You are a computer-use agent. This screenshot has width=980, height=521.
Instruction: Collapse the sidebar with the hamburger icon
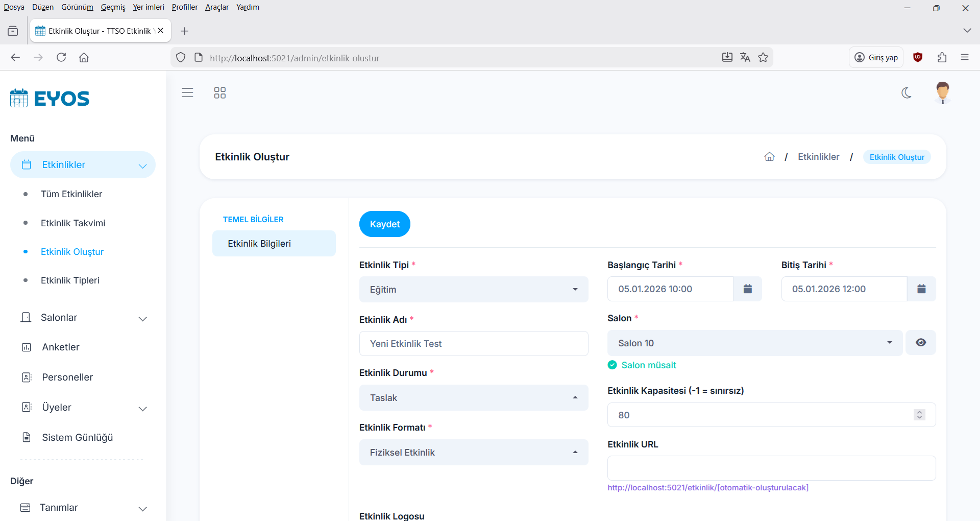[x=187, y=92]
